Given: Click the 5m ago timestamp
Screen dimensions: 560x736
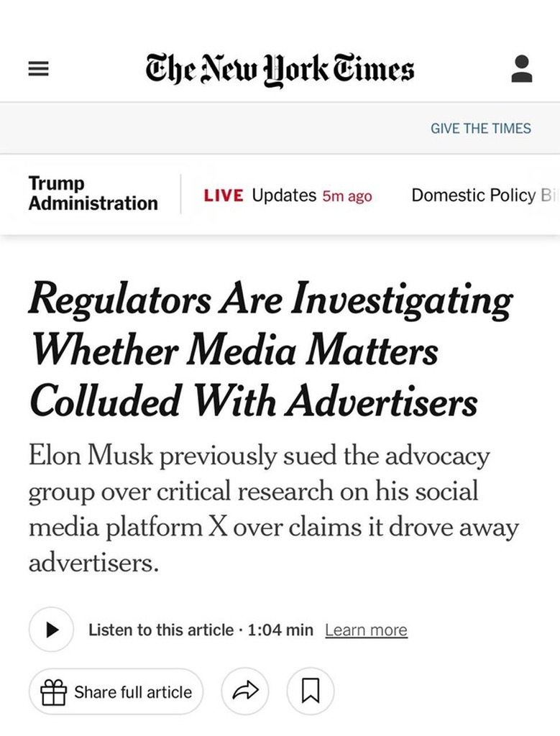Looking at the screenshot, I should 347,196.
